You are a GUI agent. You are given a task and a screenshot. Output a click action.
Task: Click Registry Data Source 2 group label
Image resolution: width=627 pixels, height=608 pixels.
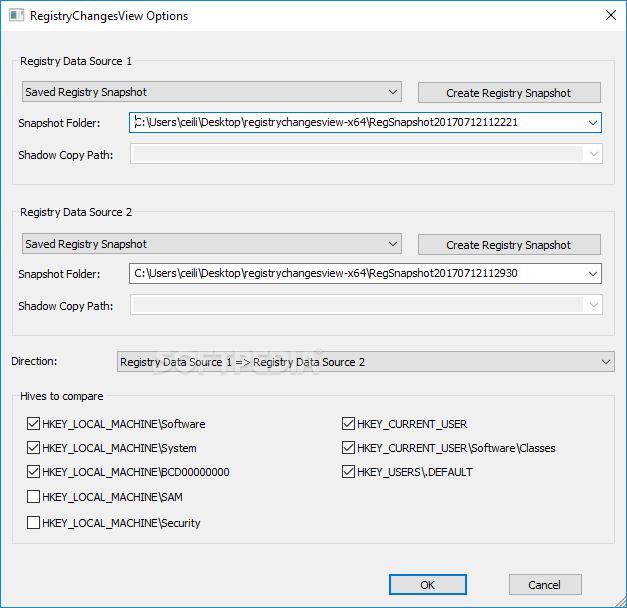coord(76,212)
